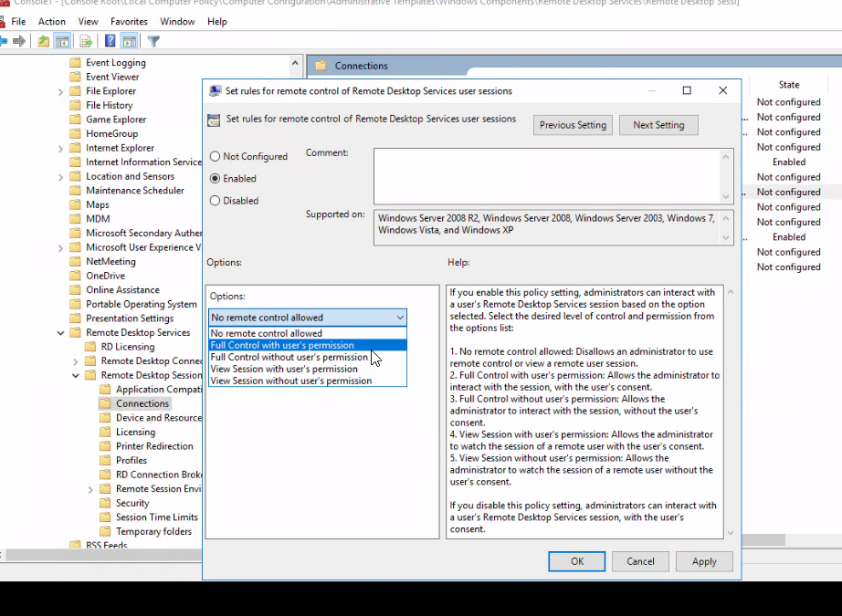Select the Disabled radio button
842x616 pixels.
pos(215,200)
